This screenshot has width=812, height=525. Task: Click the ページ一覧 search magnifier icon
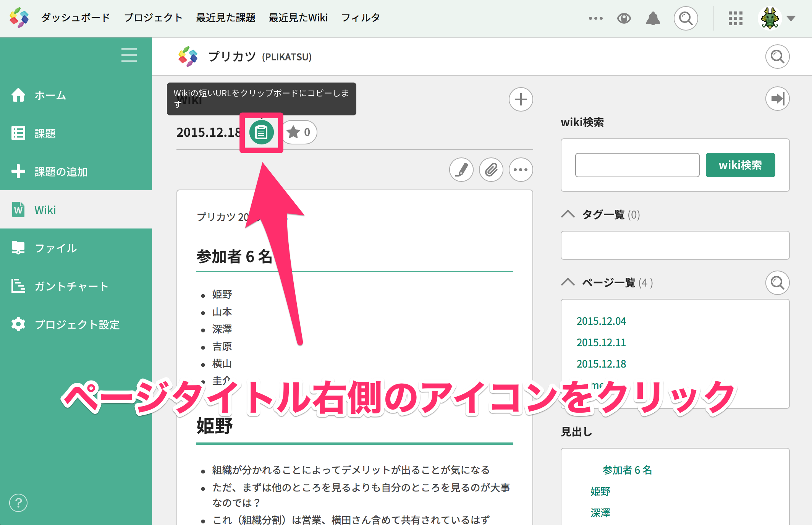[x=777, y=283]
